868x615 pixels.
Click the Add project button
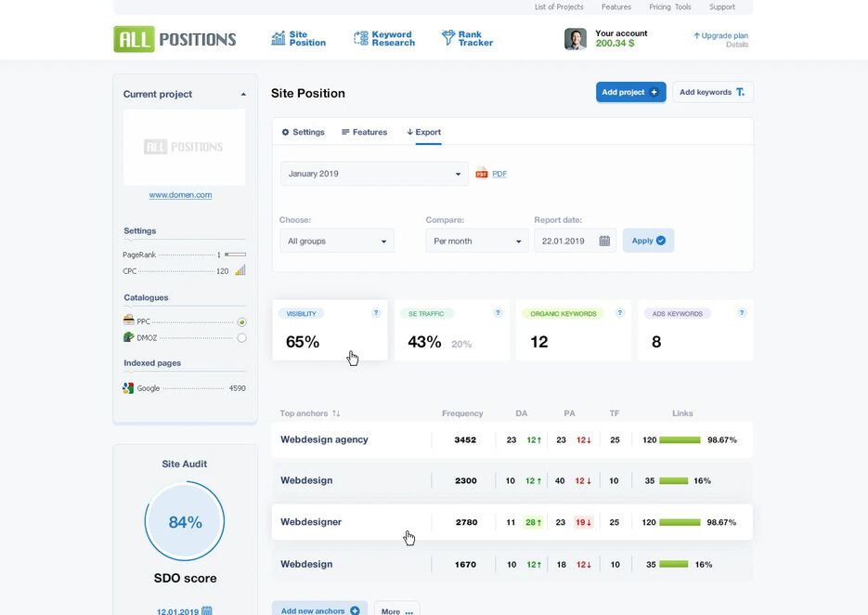click(x=630, y=92)
